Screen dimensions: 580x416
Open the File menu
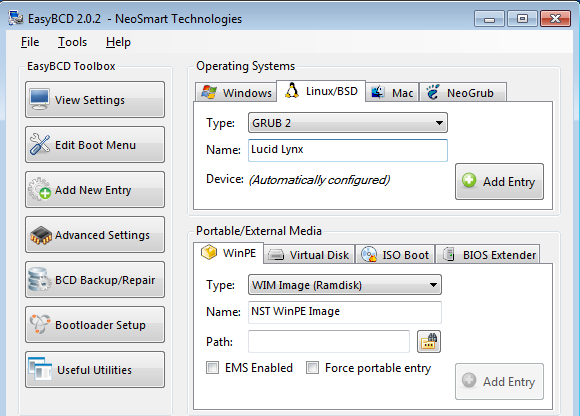(x=30, y=42)
